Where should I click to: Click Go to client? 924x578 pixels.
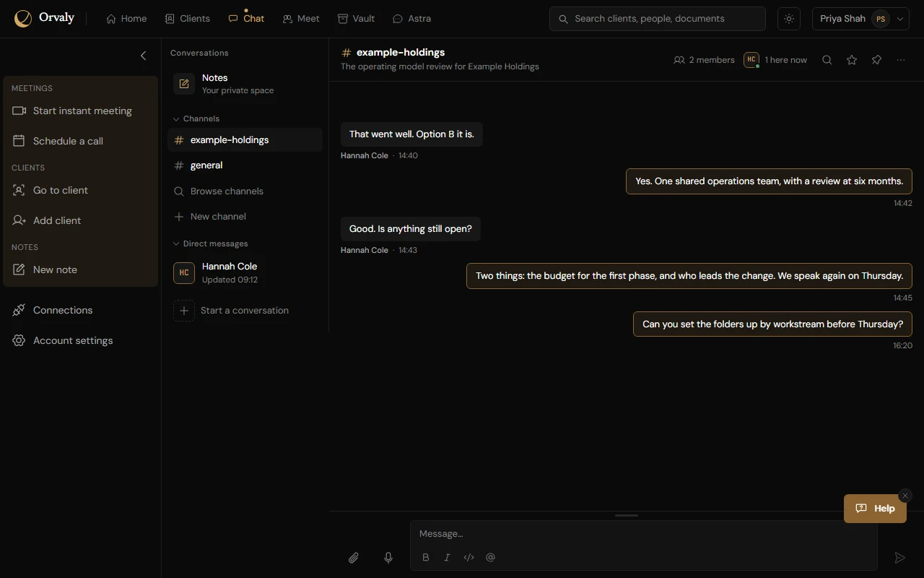point(80,190)
